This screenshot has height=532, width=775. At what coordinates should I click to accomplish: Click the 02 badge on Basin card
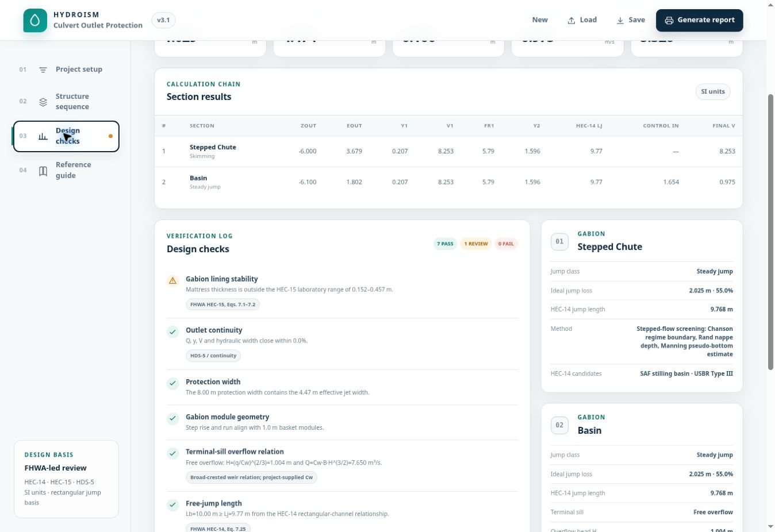tap(559, 425)
